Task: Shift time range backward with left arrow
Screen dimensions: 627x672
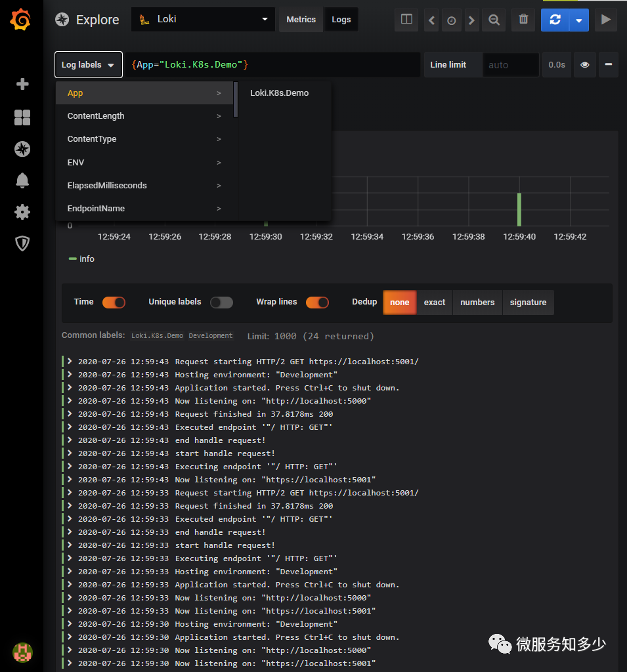Action: pos(431,20)
